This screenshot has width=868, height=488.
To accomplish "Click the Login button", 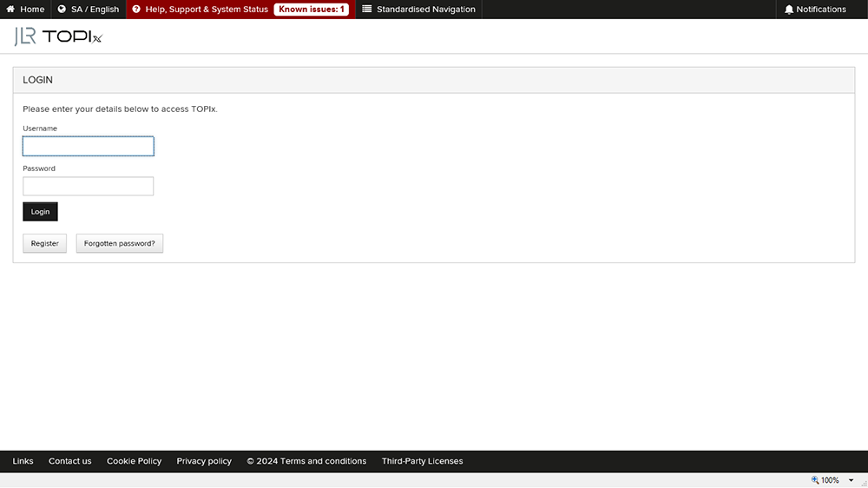I will 40,212.
